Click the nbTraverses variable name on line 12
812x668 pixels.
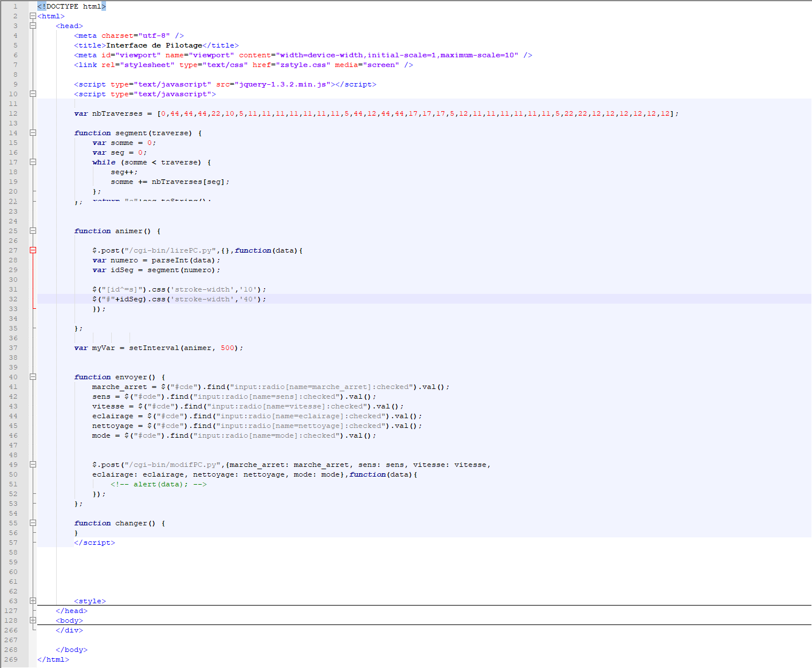[x=117, y=113]
